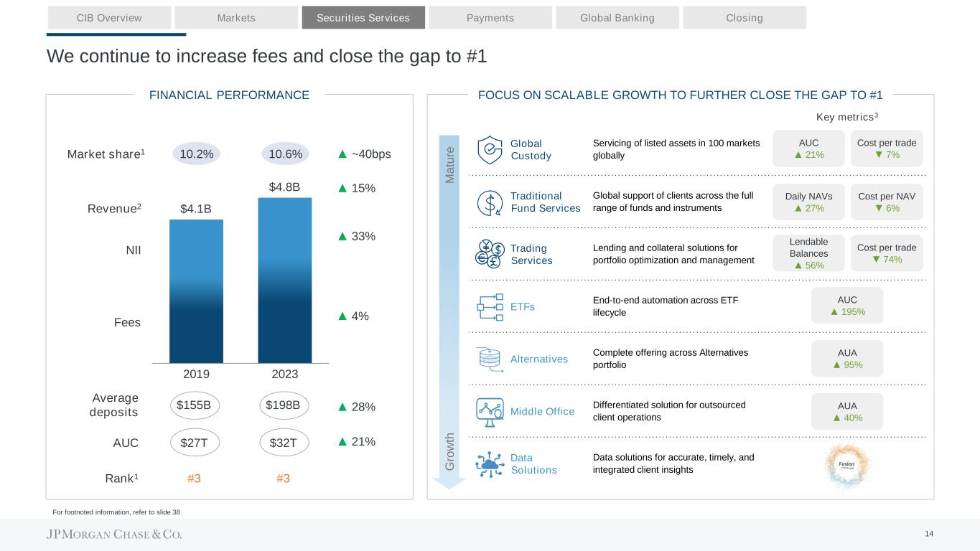
Task: Select the Payments tab
Action: (490, 17)
